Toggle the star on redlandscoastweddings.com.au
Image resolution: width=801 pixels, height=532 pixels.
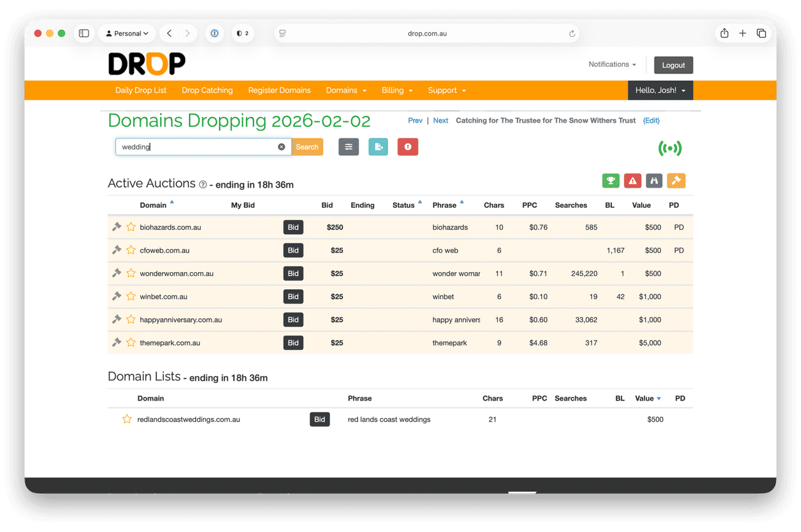click(127, 419)
